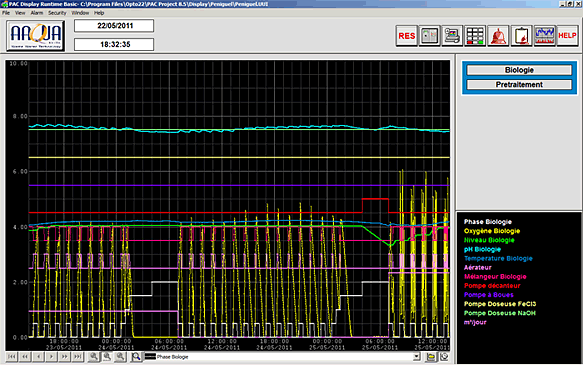Step trend forward one interval

[x=51, y=357]
